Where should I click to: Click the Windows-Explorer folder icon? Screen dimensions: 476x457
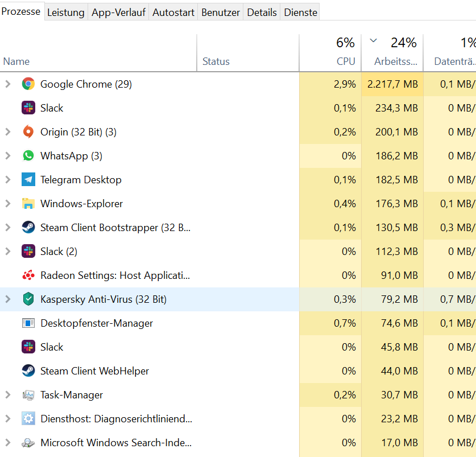[x=28, y=204]
